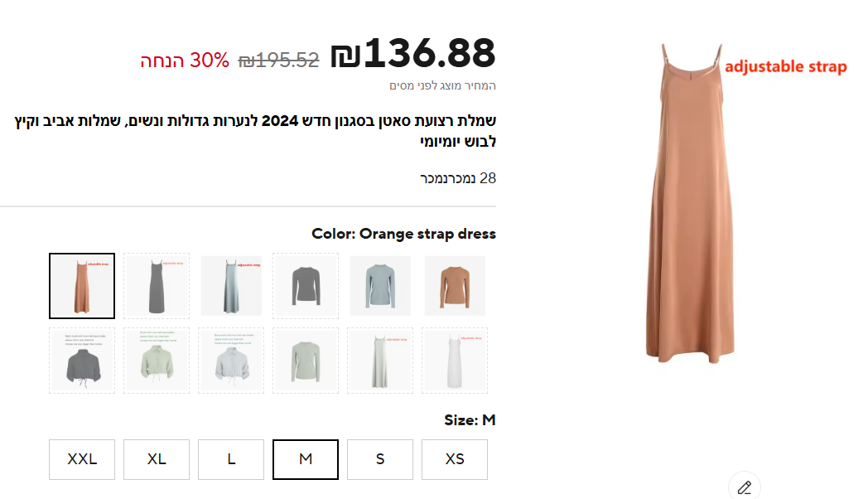This screenshot has width=868, height=499.
Task: Choose the light green cropped shirt swatch
Action: coord(157,361)
